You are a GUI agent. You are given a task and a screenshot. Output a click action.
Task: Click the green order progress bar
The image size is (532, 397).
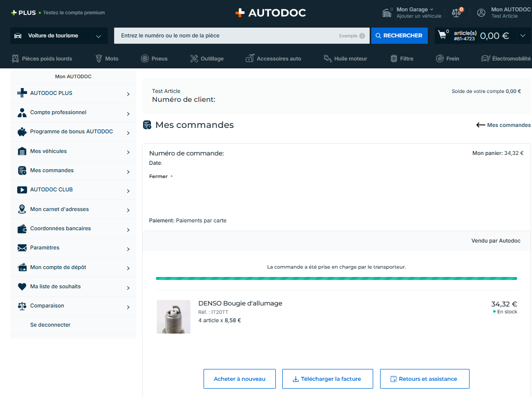336,278
